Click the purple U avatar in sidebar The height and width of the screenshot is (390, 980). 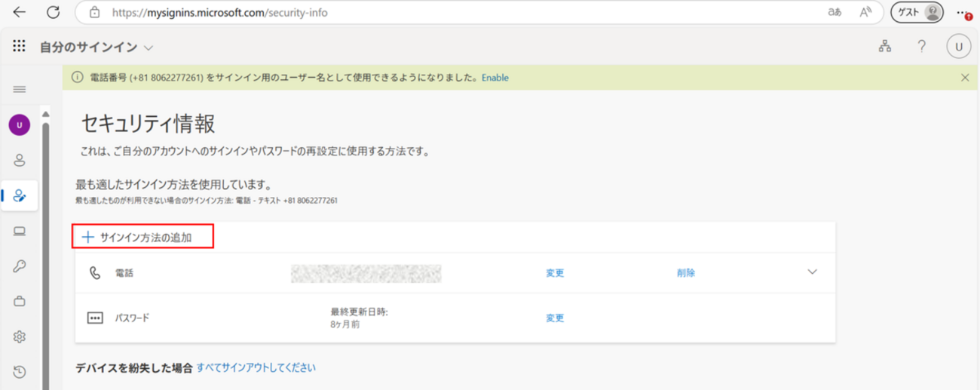pyautogui.click(x=20, y=125)
